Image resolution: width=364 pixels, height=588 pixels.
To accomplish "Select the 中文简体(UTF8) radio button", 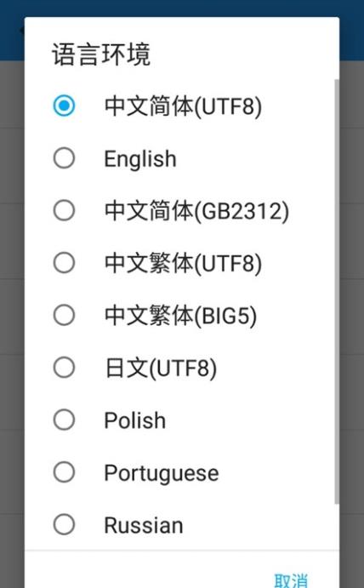I will (64, 106).
